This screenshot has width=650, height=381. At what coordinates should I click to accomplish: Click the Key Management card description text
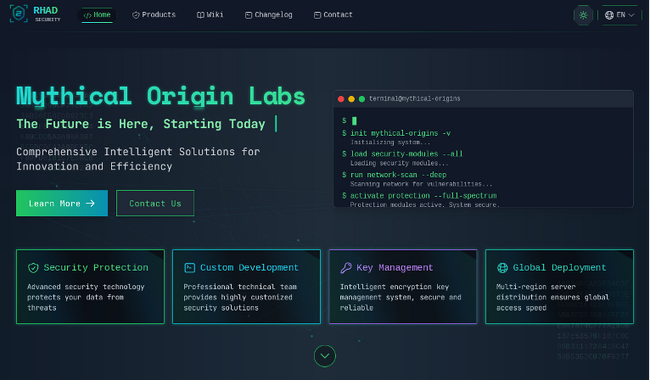(x=400, y=297)
